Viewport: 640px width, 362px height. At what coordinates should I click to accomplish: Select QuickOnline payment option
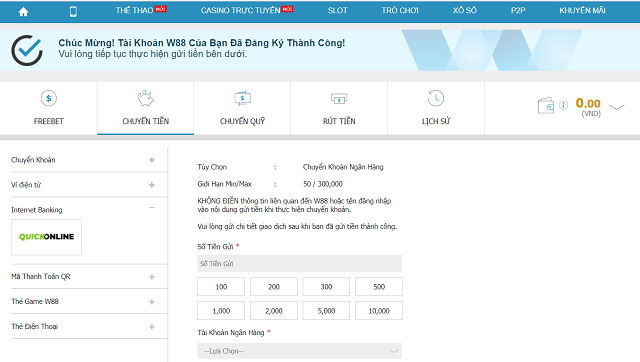point(47,237)
